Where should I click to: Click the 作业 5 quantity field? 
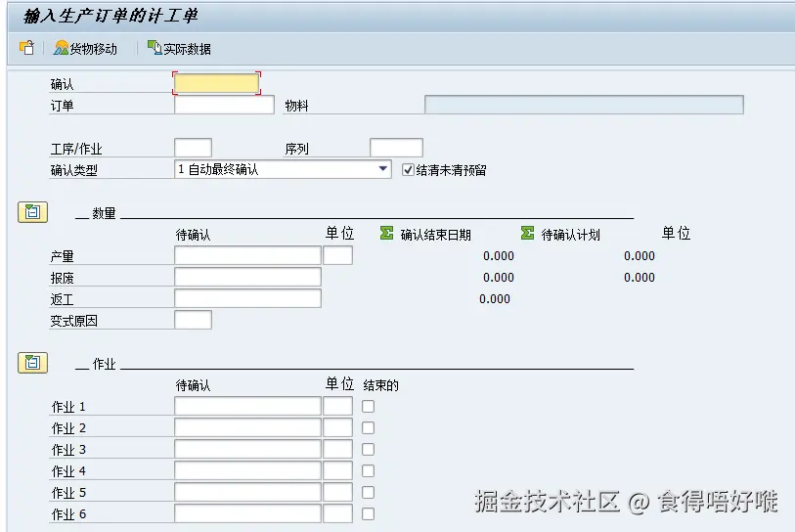click(248, 492)
